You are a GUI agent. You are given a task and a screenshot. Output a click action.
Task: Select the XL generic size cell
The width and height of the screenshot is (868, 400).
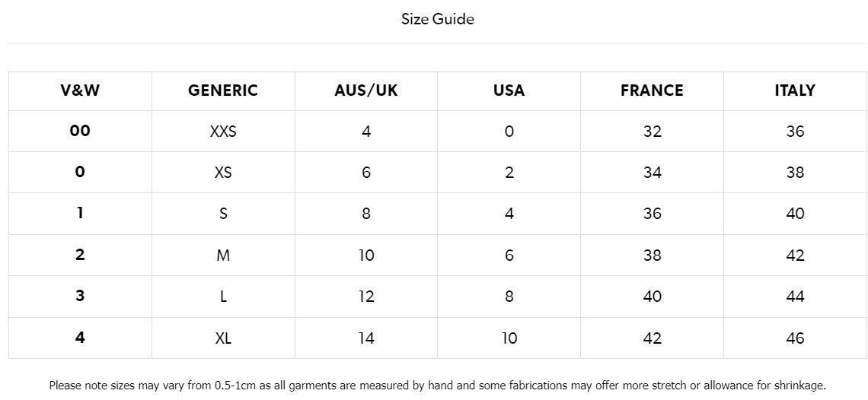click(x=223, y=338)
